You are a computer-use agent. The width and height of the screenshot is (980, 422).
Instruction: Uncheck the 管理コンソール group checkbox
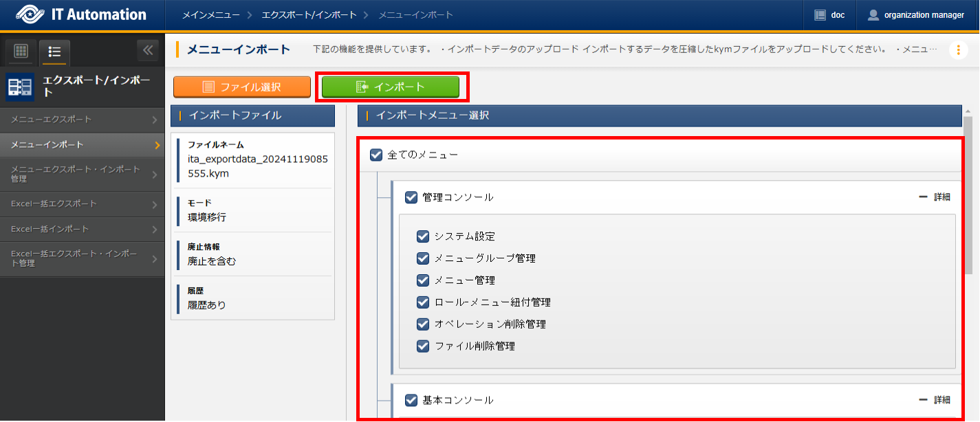[x=411, y=197]
